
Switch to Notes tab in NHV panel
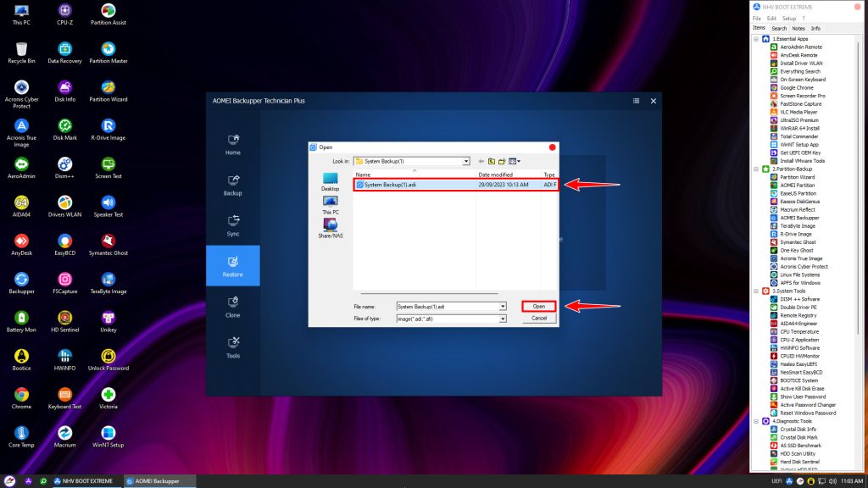coord(798,28)
